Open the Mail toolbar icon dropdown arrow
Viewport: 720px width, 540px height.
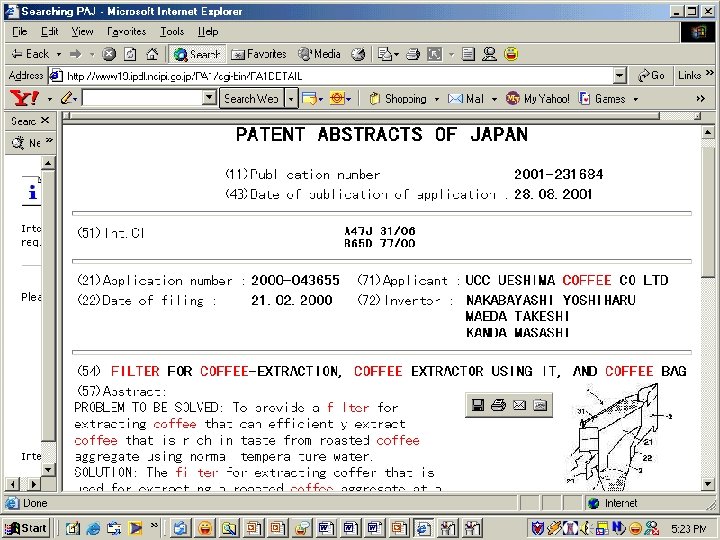click(x=396, y=55)
